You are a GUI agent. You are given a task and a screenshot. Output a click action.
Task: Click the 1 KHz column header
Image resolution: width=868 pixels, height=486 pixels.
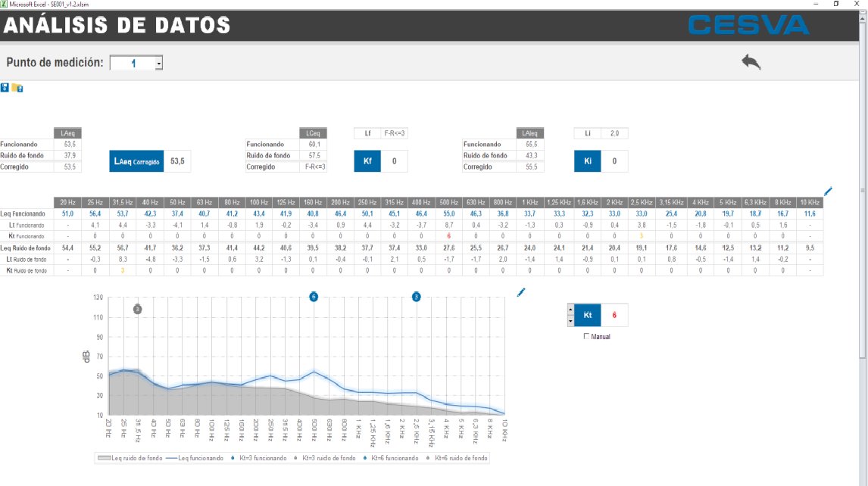tap(529, 202)
